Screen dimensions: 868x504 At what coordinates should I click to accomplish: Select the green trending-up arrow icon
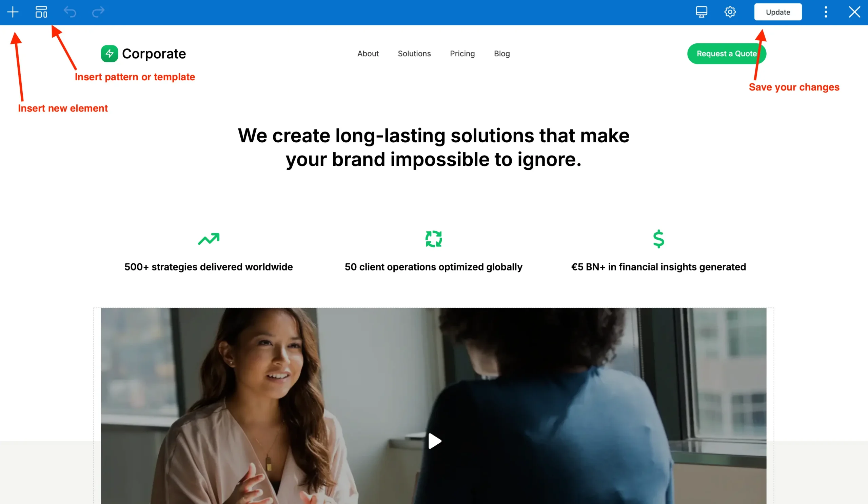[209, 239]
